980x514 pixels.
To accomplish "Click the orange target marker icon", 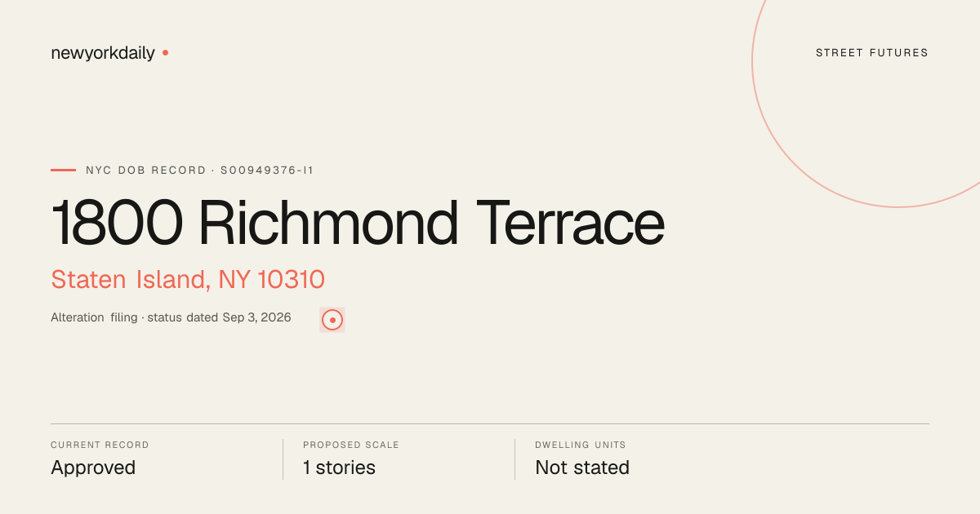I will point(332,320).
